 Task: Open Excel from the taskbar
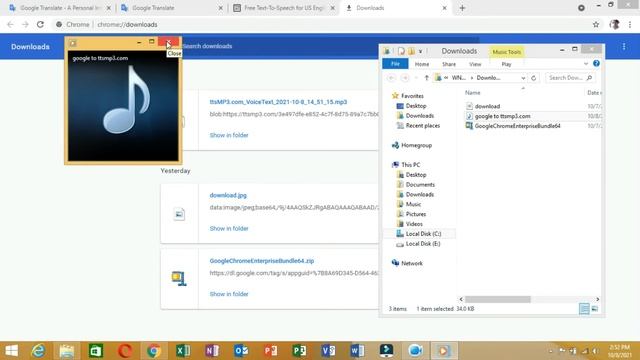pos(183,351)
